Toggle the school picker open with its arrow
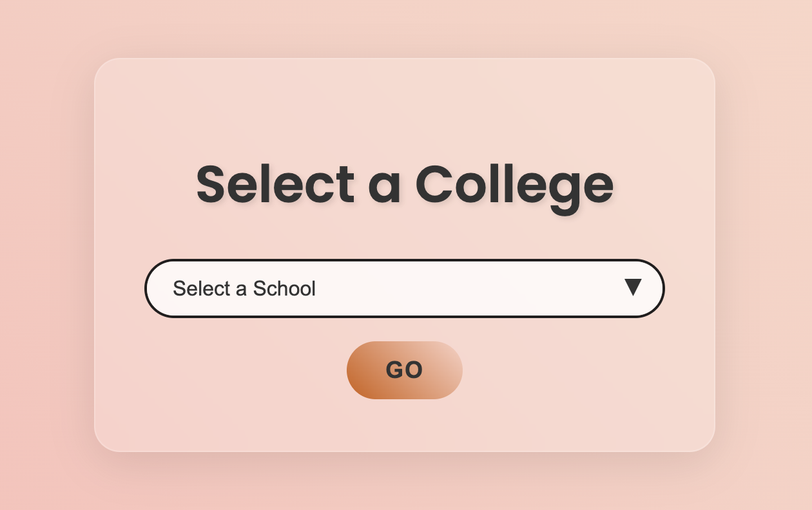Screen dimensions: 812x510 pos(633,287)
